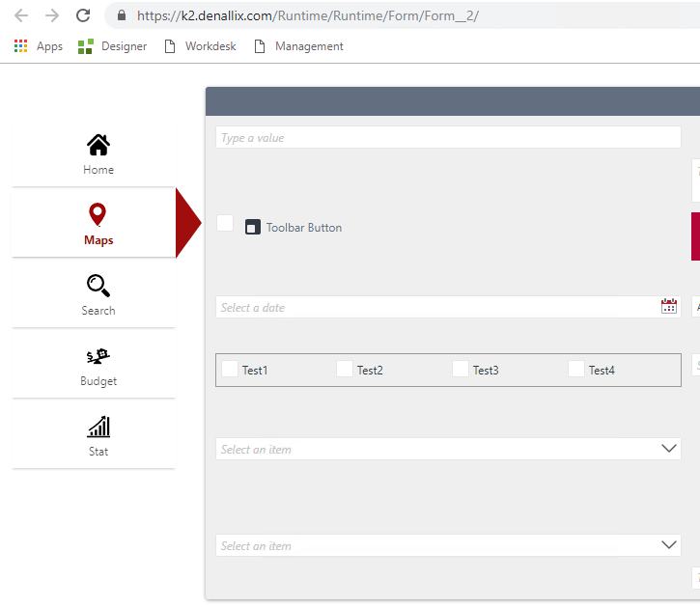
Task: Toggle checkbox beside Toolbar Button
Action: 225,223
